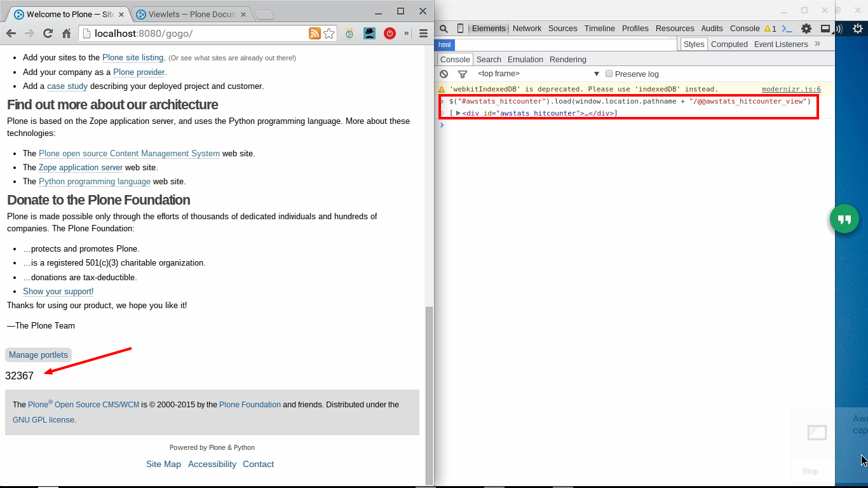Select the drawer Console tab

click(x=455, y=59)
